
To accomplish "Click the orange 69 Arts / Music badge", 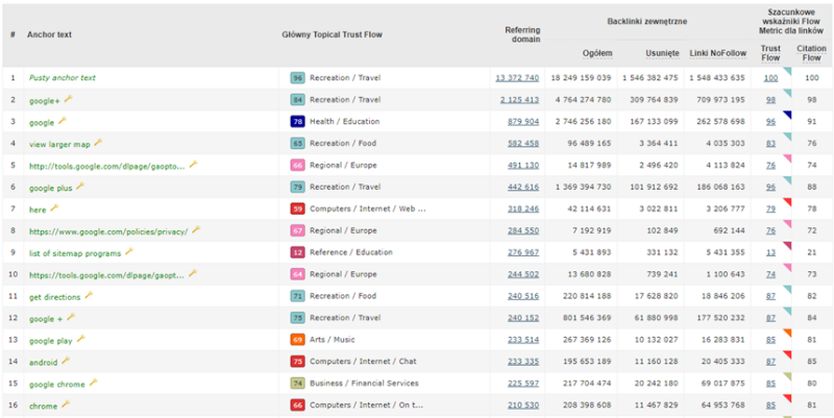I will [297, 340].
